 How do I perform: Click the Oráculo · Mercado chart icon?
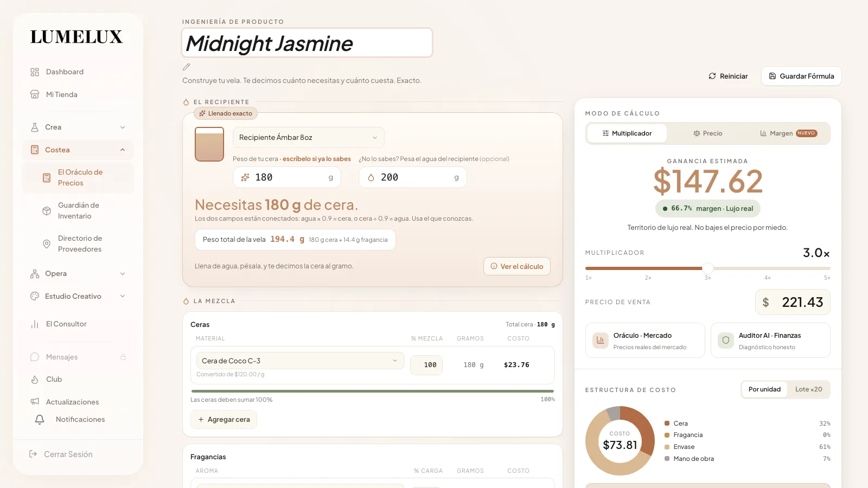601,341
